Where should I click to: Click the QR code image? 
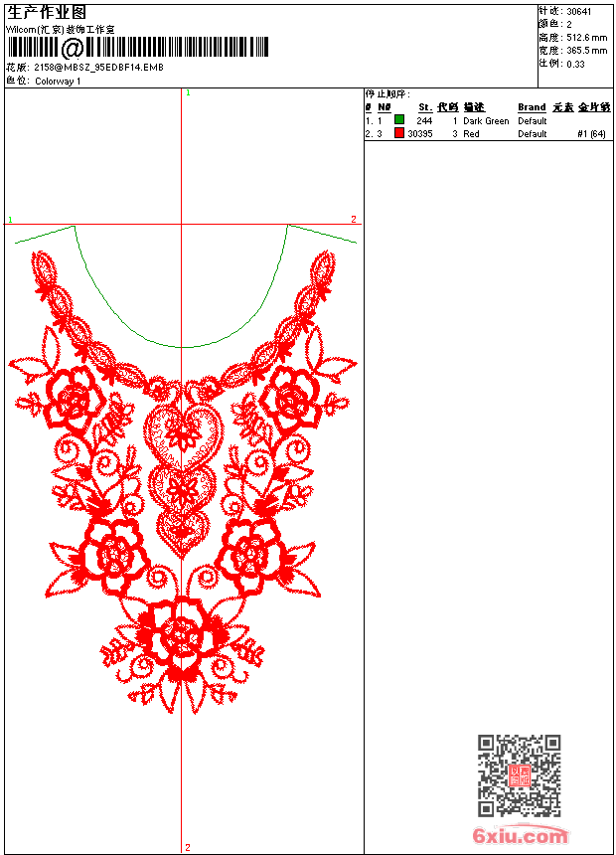[x=519, y=775]
